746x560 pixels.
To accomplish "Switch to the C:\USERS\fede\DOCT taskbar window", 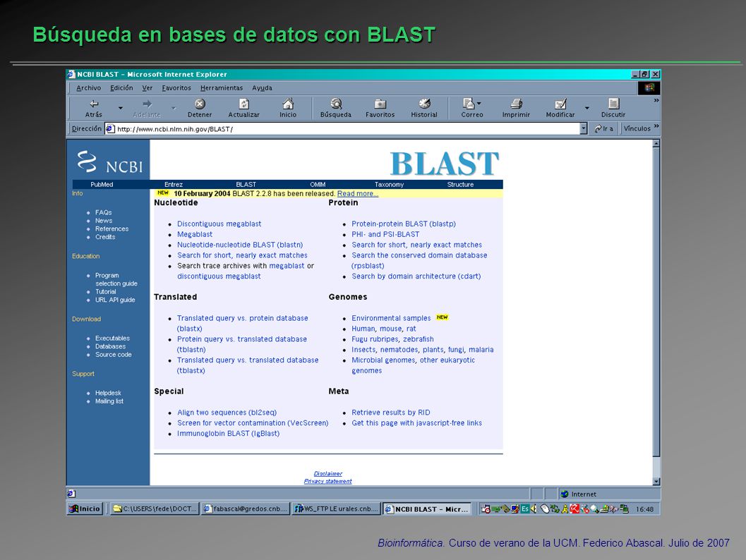I will point(155,509).
